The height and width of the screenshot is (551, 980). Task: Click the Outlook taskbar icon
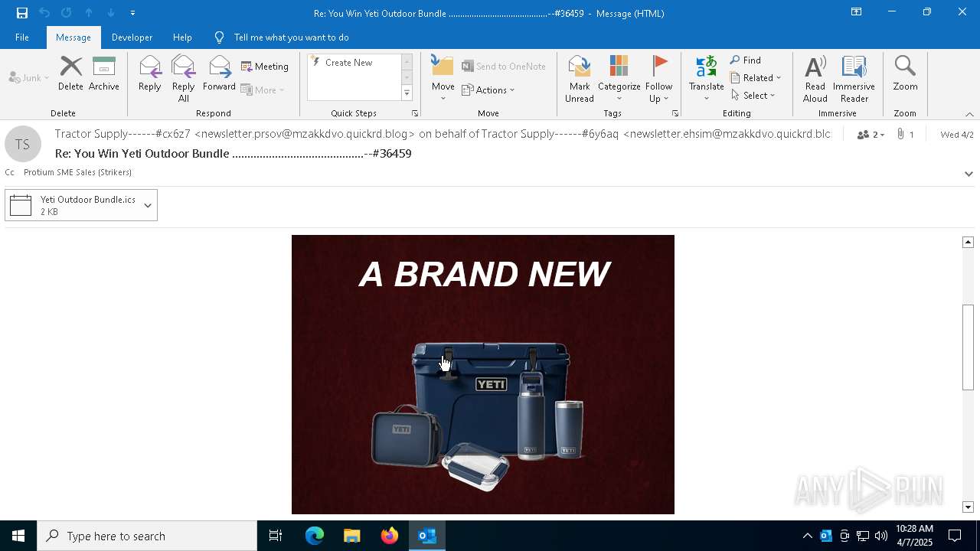tap(427, 536)
